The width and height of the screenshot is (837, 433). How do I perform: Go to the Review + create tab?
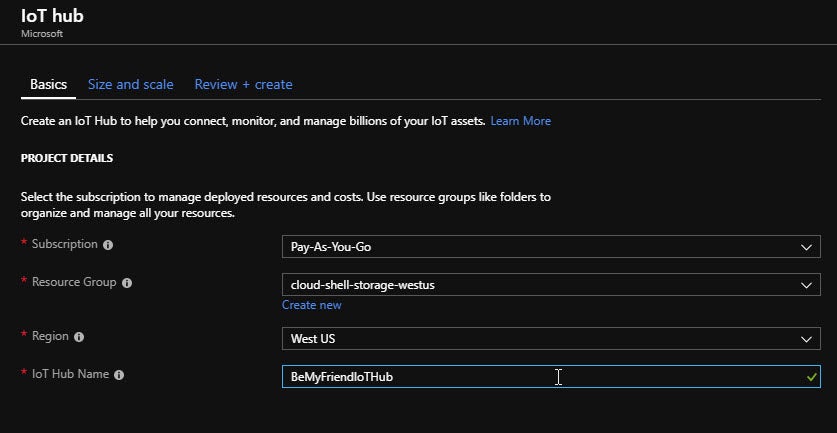coord(243,85)
